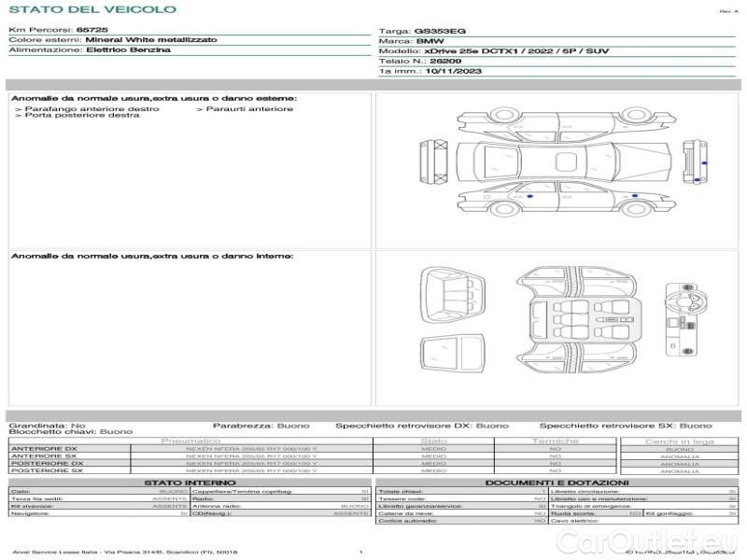Click the Pneumatico column header
The height and width of the screenshot is (560, 747).
point(191,441)
